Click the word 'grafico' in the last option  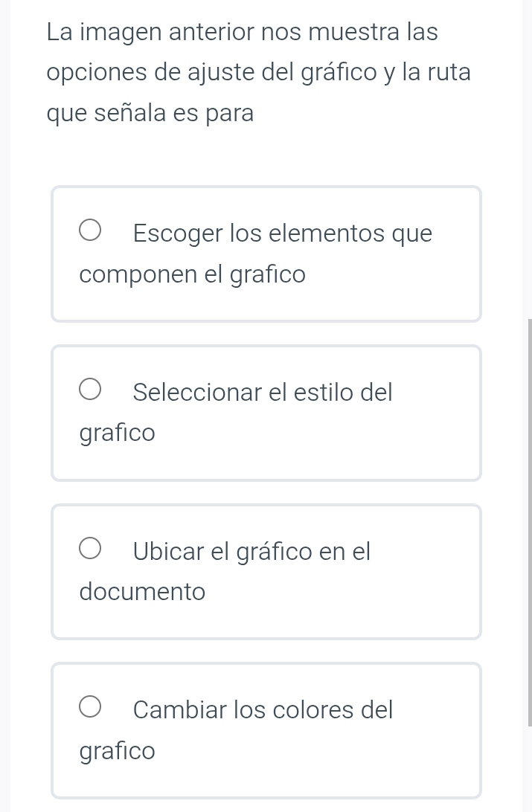pos(117,750)
